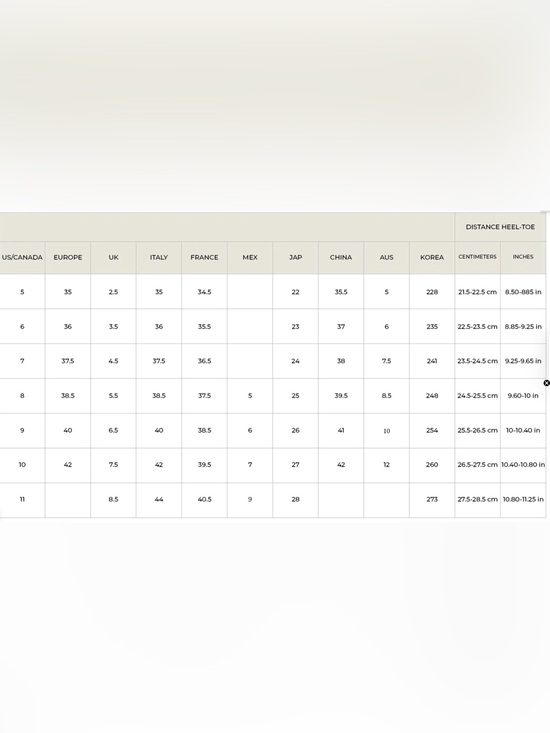
Task: Click the 23.5-24.5 cm cell
Action: tap(478, 361)
